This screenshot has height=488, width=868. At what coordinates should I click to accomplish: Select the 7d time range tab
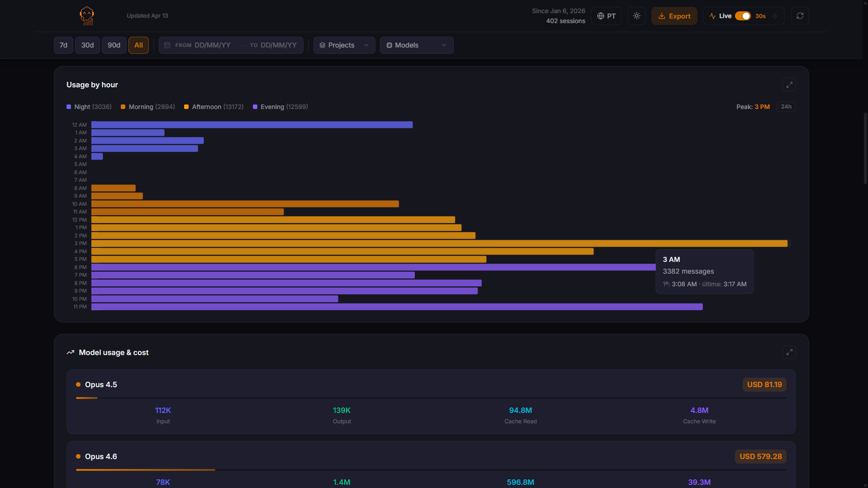pyautogui.click(x=63, y=45)
